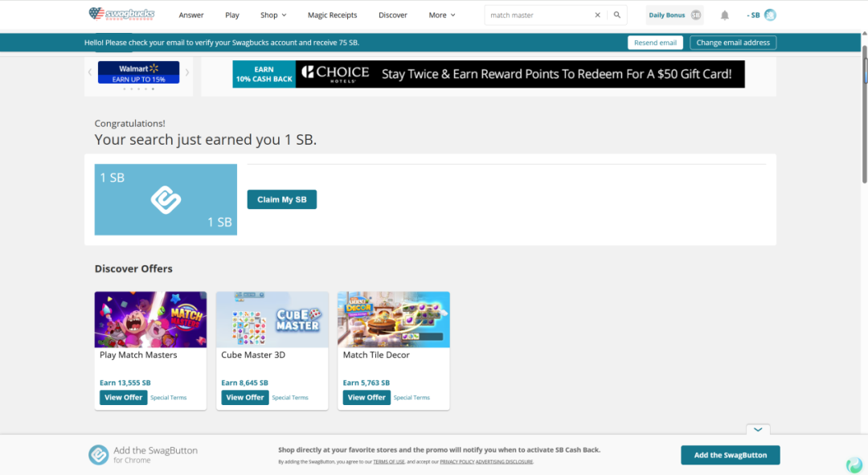Go to next merchant carousel arrow
This screenshot has height=475, width=868.
pyautogui.click(x=187, y=72)
